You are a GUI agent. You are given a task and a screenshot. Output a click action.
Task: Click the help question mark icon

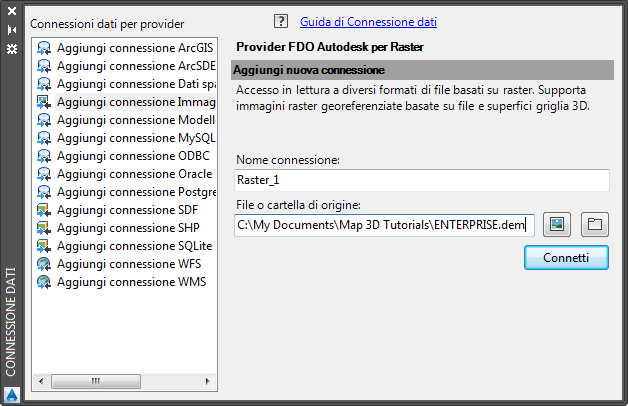tap(280, 21)
